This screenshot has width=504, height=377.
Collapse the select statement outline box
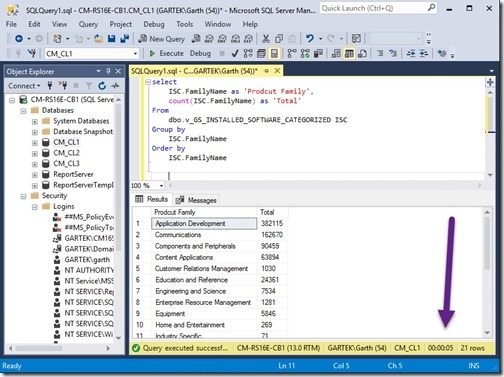point(148,82)
